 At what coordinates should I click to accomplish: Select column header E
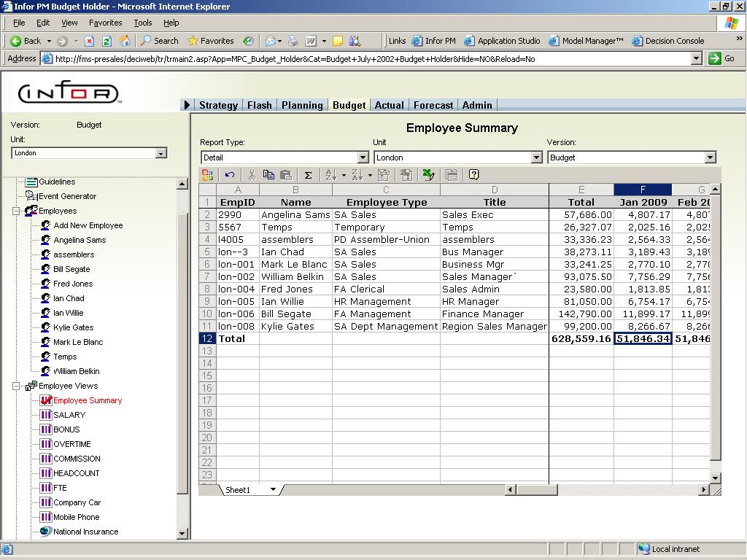tap(581, 190)
